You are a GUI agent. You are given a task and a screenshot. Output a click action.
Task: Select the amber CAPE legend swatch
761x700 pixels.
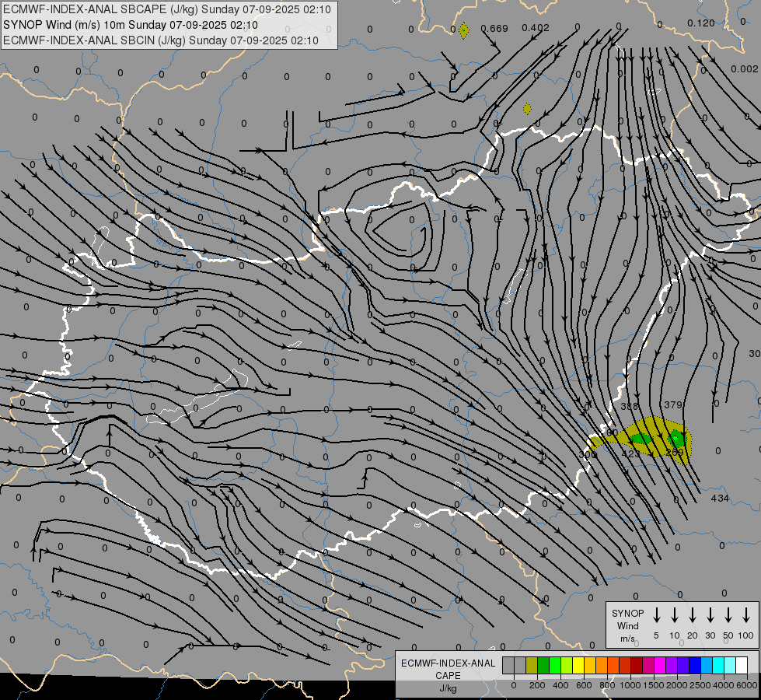coord(590,665)
